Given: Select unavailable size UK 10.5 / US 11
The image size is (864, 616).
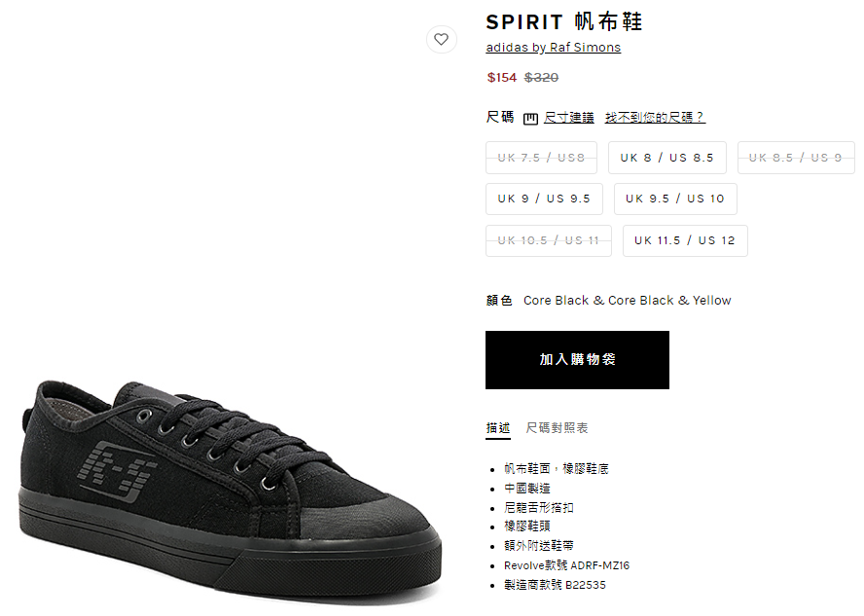Looking at the screenshot, I should [548, 240].
